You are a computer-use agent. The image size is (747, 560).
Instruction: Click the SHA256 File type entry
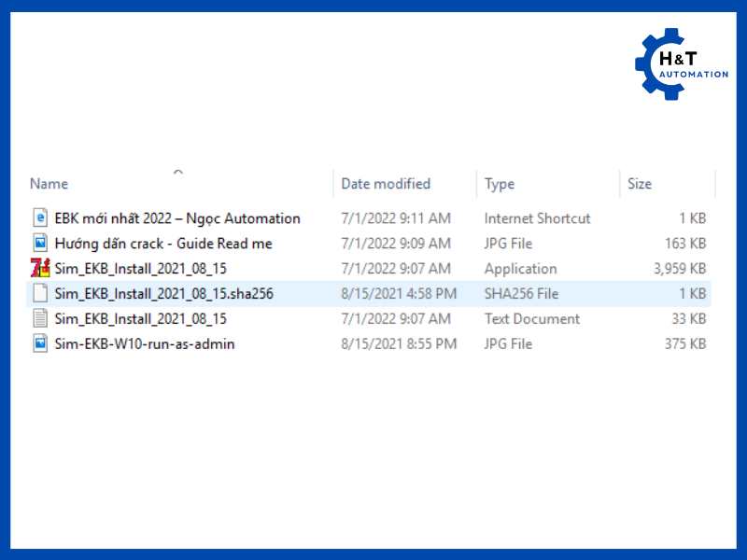(521, 294)
